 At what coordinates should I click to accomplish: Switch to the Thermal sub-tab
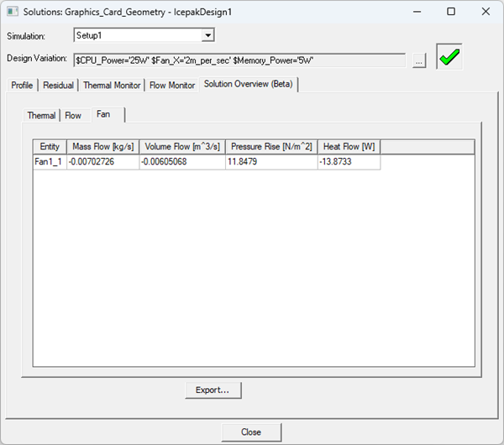pyautogui.click(x=41, y=115)
